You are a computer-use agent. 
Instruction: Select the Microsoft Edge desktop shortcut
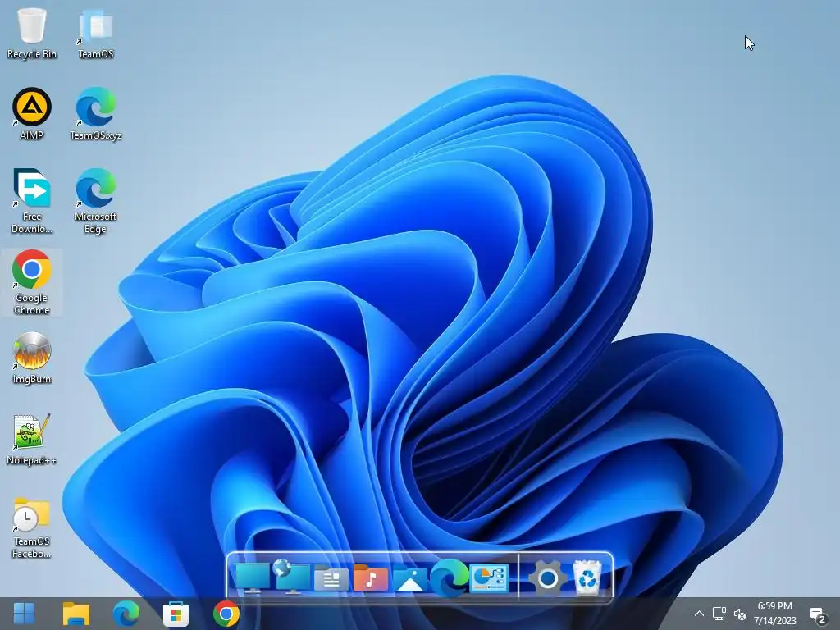click(96, 201)
